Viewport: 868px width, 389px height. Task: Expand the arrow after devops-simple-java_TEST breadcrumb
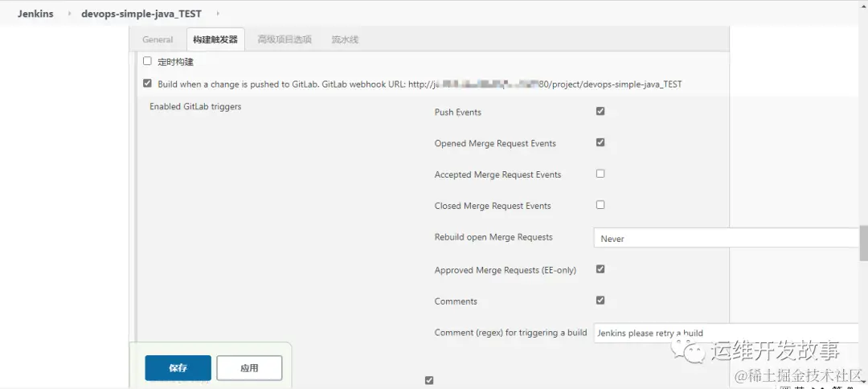coord(218,14)
